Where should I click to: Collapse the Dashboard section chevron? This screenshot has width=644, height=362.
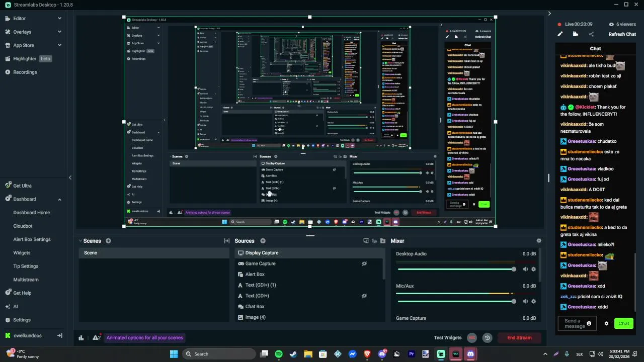[x=59, y=199]
